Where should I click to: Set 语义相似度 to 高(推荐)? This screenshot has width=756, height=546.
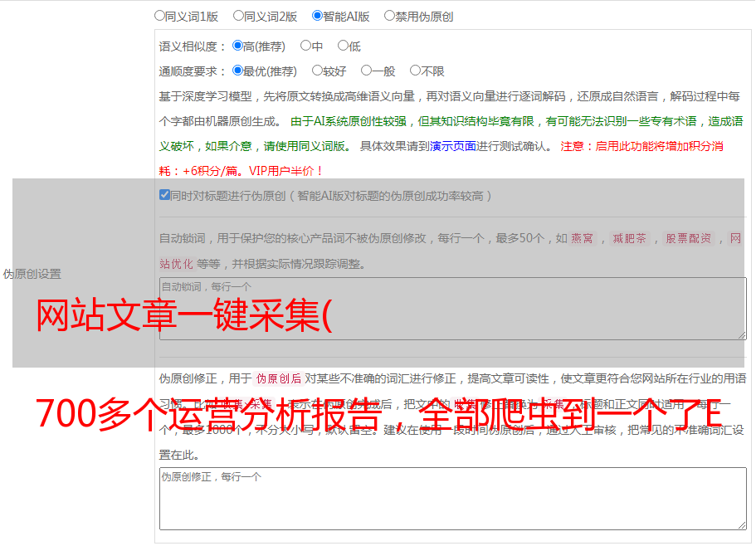(x=237, y=46)
